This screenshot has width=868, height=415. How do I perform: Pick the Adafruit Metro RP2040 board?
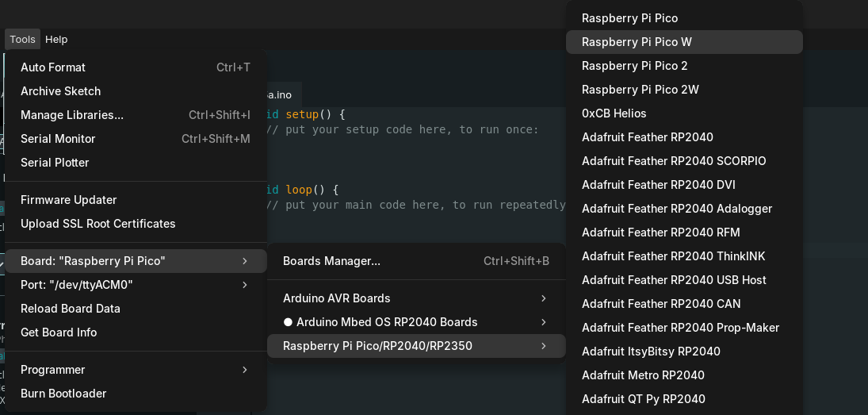(x=684, y=375)
